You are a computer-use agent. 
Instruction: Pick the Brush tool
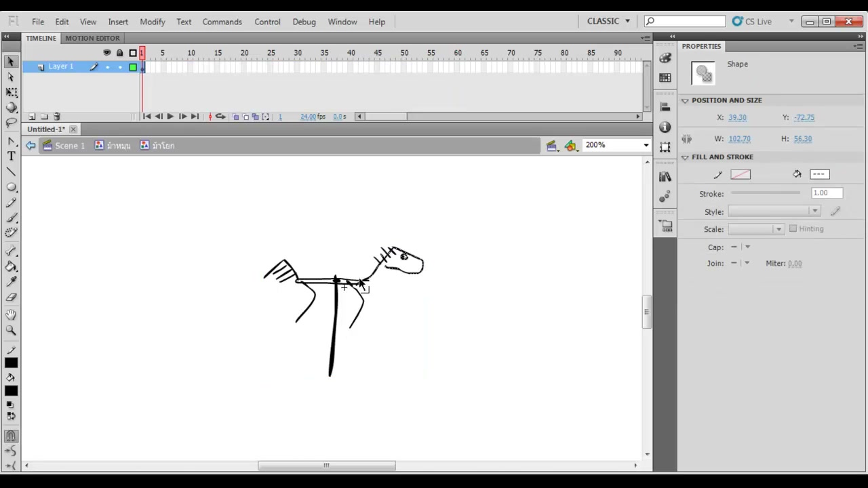click(x=11, y=218)
